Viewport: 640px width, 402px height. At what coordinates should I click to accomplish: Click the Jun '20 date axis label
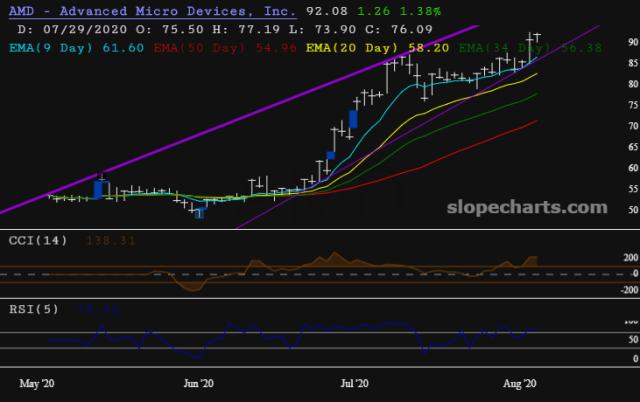[198, 383]
